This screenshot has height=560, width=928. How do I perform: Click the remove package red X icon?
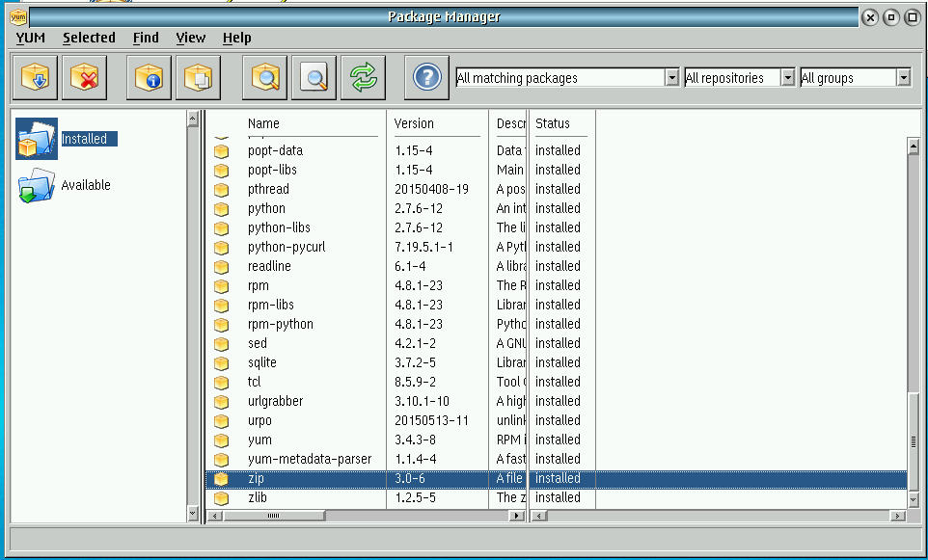(84, 78)
